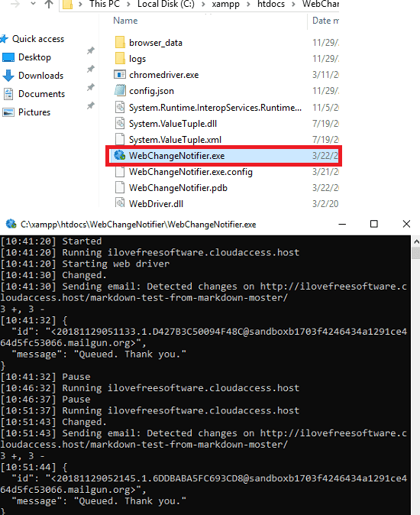This screenshot has height=515, width=420.
Task: Open Downloads label in navigation pane
Action: pyautogui.click(x=40, y=76)
